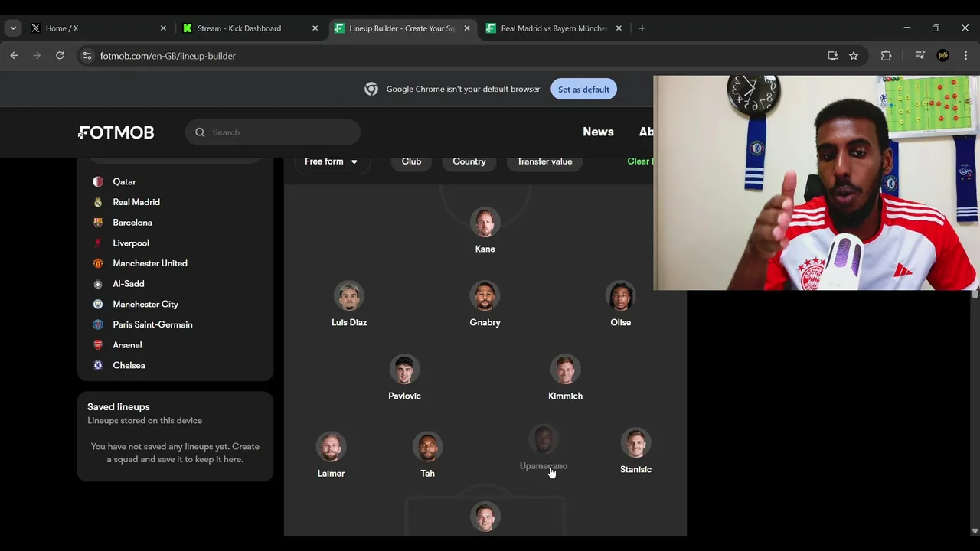Click the Real Madrid crest icon
Viewport: 980px width, 551px height.
98,202
